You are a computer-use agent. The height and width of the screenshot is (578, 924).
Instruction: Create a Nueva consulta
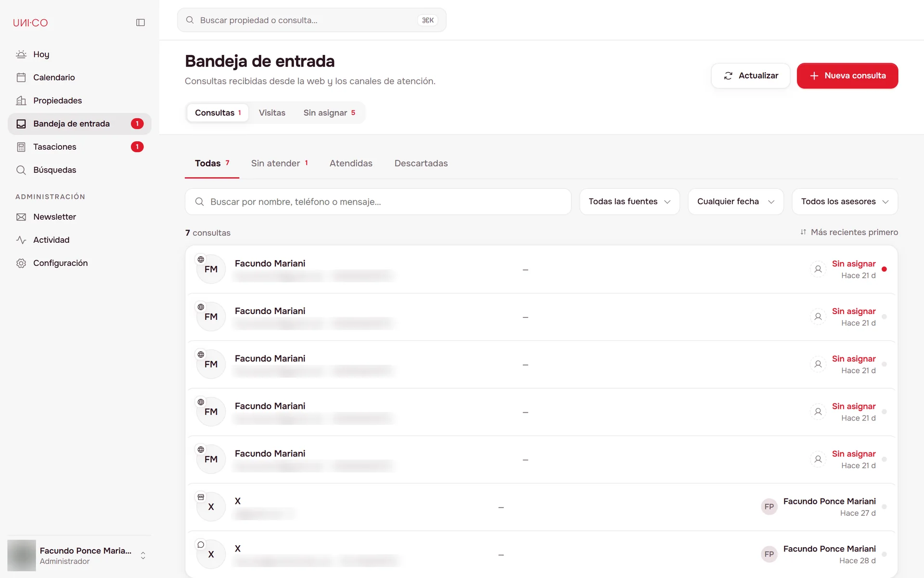click(847, 76)
